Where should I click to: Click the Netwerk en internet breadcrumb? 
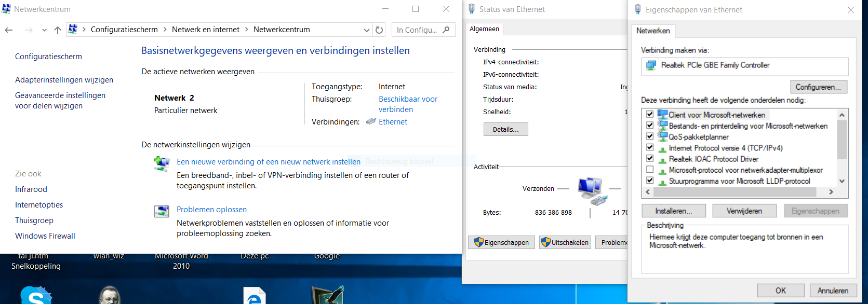point(206,30)
